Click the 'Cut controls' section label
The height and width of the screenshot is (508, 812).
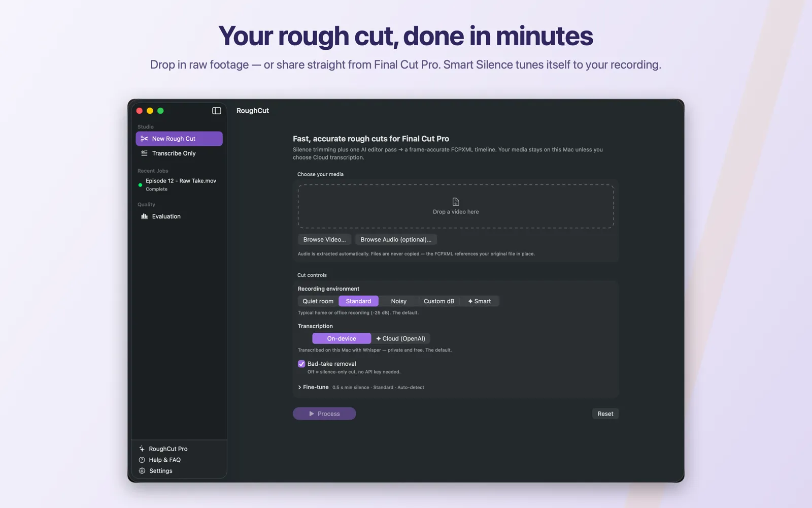pyautogui.click(x=312, y=275)
